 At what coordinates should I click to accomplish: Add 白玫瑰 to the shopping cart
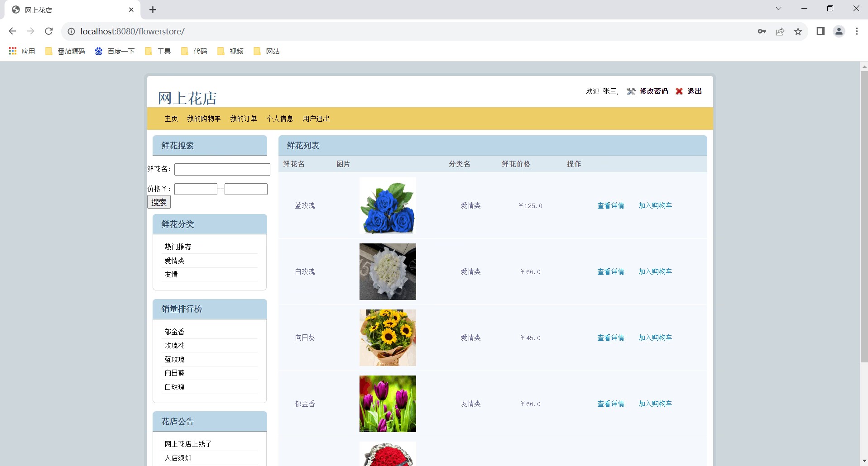pos(655,271)
